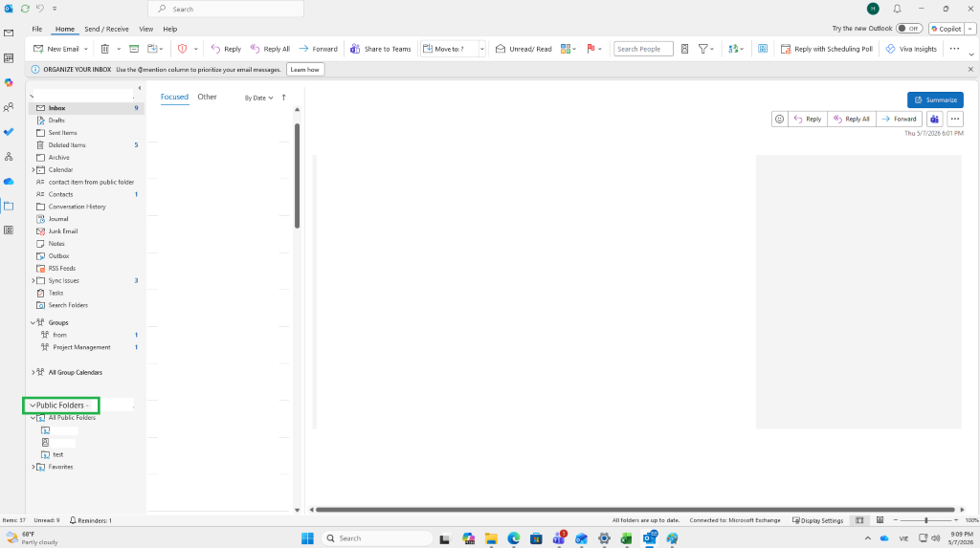The image size is (980, 548).
Task: Open the To Do checkmark app in sidebar
Action: [9, 132]
